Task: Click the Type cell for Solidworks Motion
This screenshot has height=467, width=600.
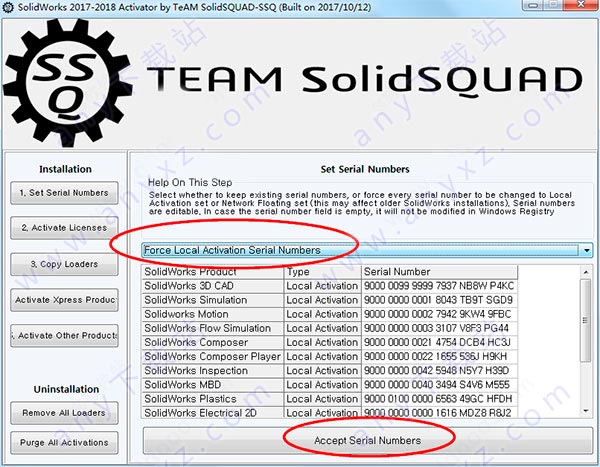Action: click(x=323, y=314)
